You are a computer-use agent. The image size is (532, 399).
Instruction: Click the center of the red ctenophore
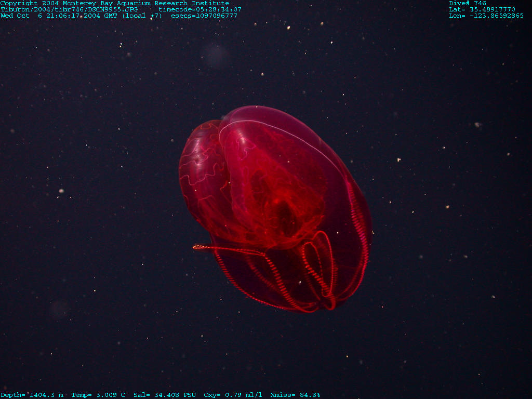pos(275,208)
